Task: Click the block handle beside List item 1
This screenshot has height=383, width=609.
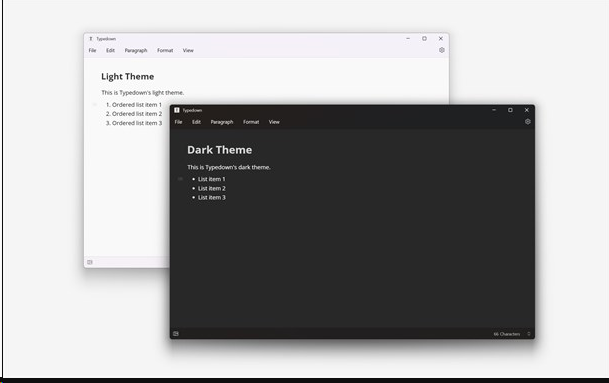Action: click(180, 179)
